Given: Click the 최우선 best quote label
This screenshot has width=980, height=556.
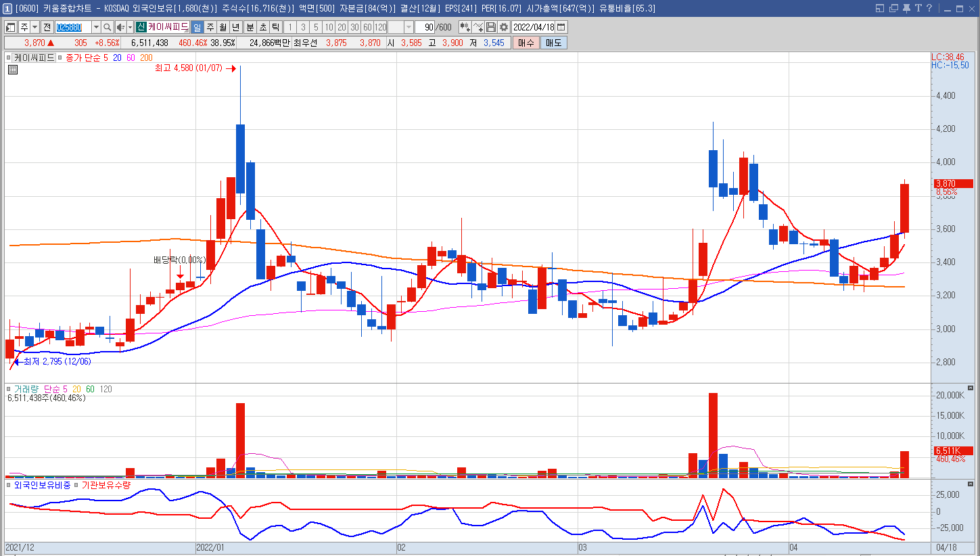Looking at the screenshot, I should point(306,43).
